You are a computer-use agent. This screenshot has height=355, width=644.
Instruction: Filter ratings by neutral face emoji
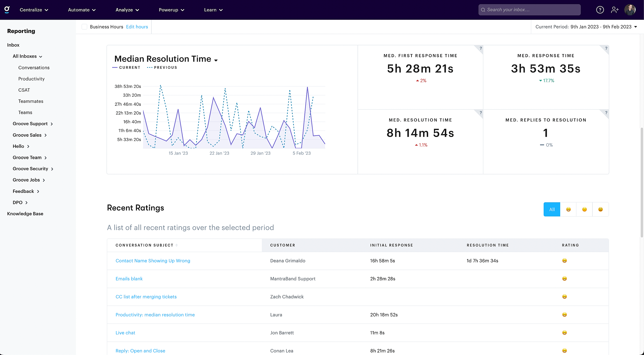coord(584,209)
